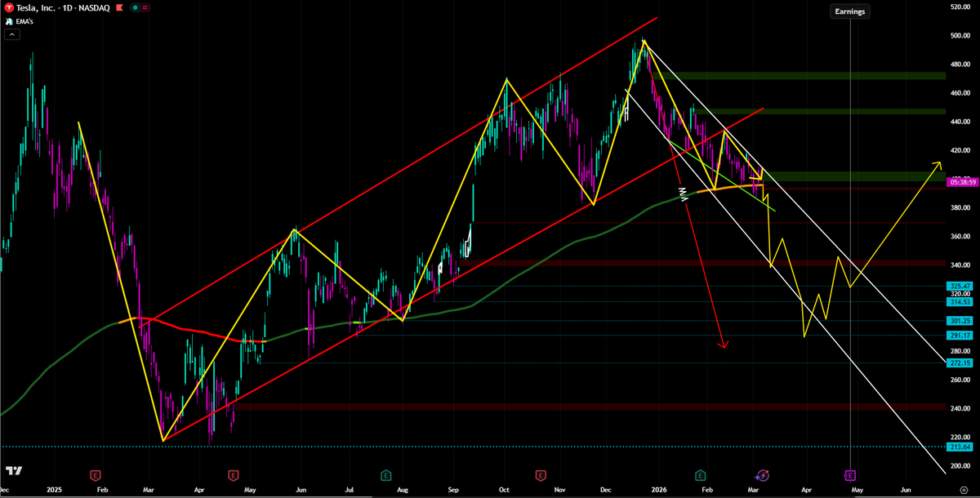Open the green earnings marker near Feb 2026
980x498 pixels.
pyautogui.click(x=700, y=474)
